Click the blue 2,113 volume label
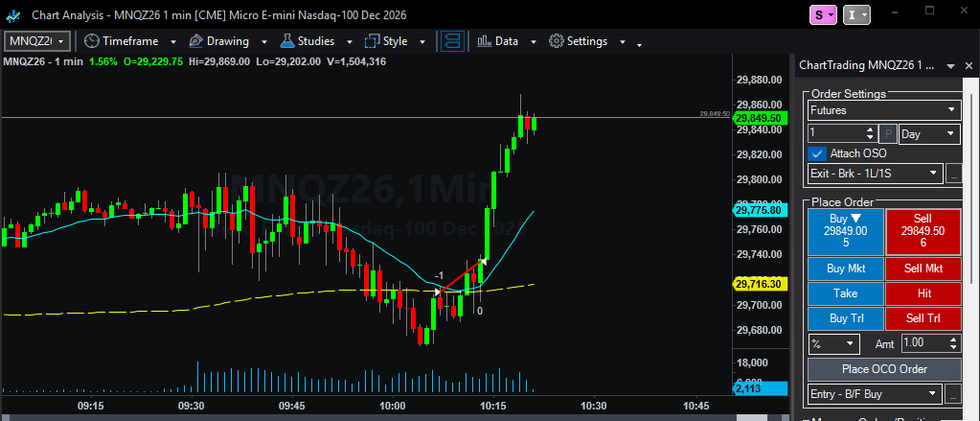980x421 pixels. pos(758,389)
